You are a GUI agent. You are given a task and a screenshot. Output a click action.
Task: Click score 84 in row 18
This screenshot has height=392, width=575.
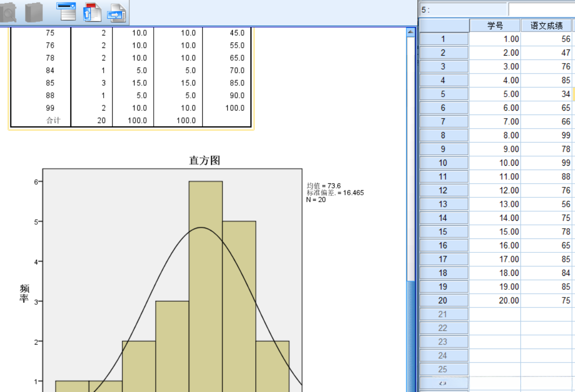546,273
